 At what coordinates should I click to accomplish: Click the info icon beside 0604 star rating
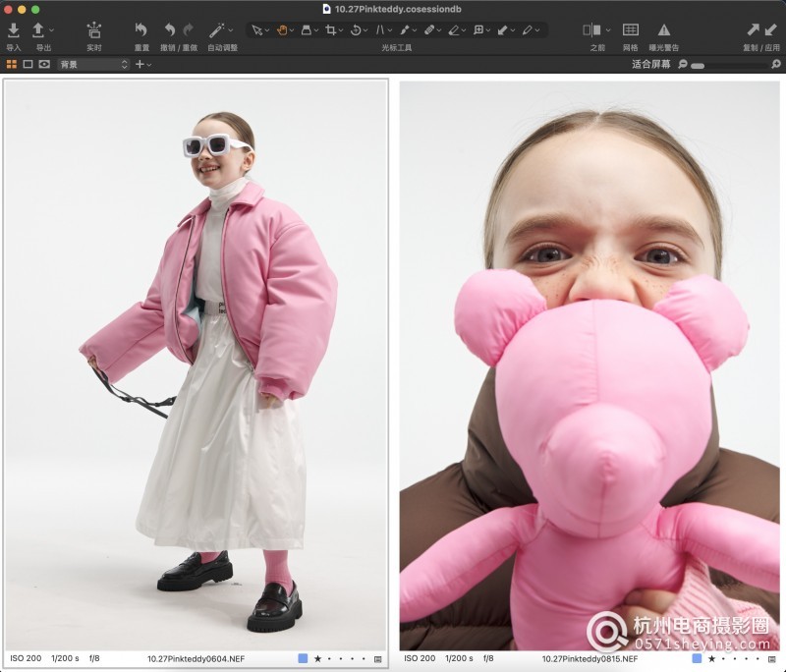378,659
